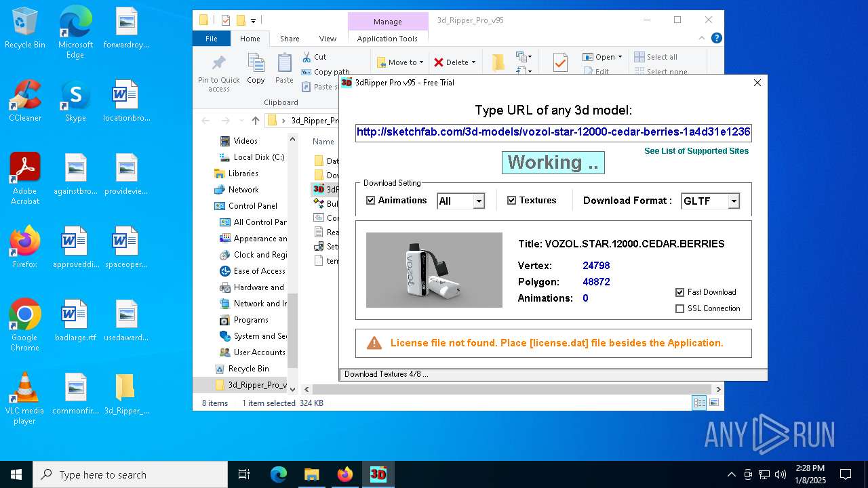Click the Working .. button
The height and width of the screenshot is (488, 868).
(553, 163)
